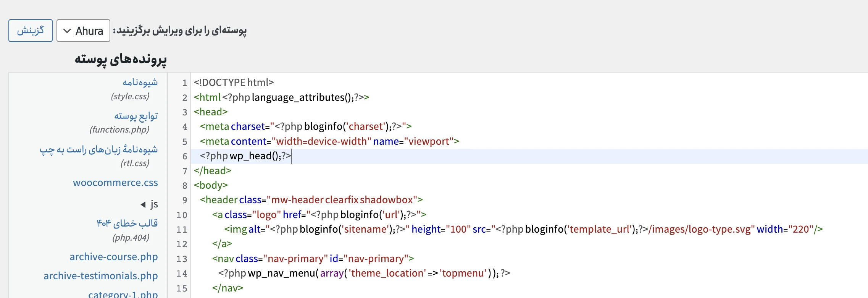Click line number 1 in gutter
Screen dimensions: 868x298
point(185,83)
